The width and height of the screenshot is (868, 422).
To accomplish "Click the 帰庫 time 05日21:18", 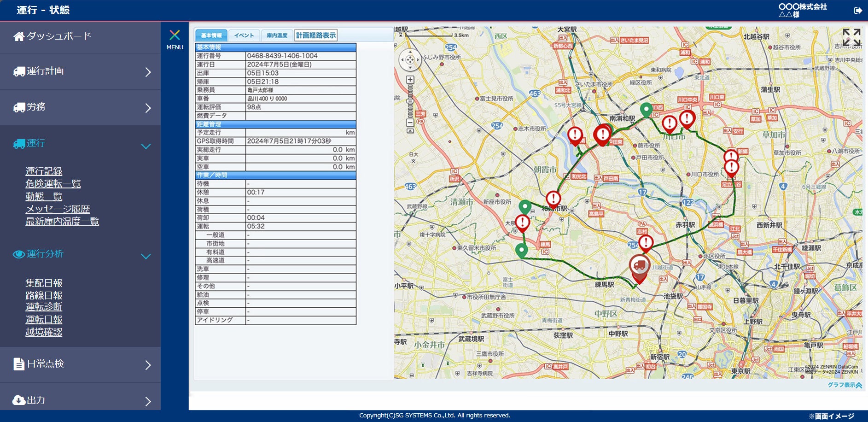I will pos(262,82).
